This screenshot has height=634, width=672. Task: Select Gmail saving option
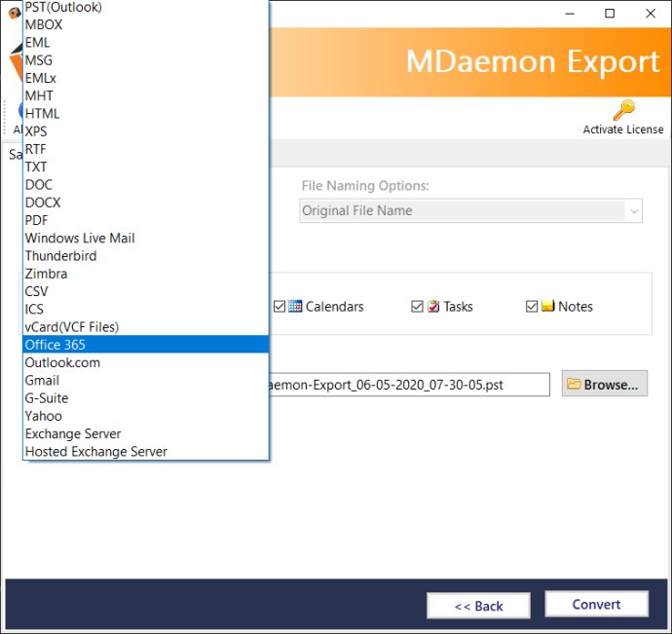pos(146,380)
